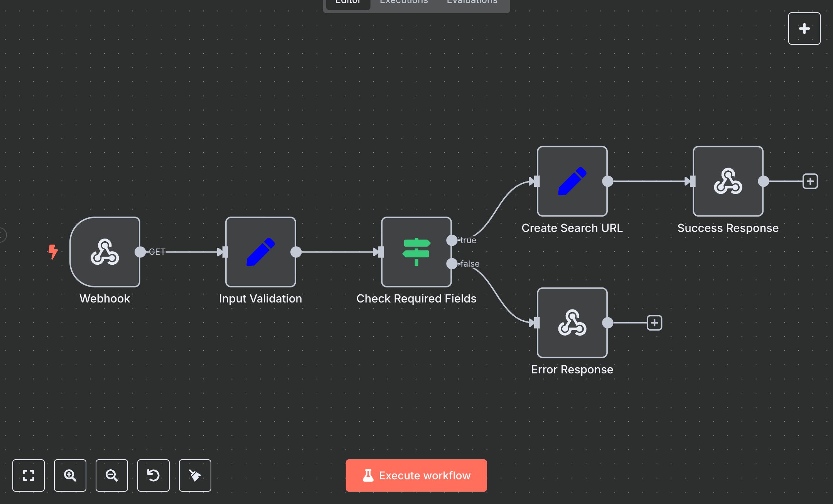Add node after Success Response output

(x=810, y=181)
